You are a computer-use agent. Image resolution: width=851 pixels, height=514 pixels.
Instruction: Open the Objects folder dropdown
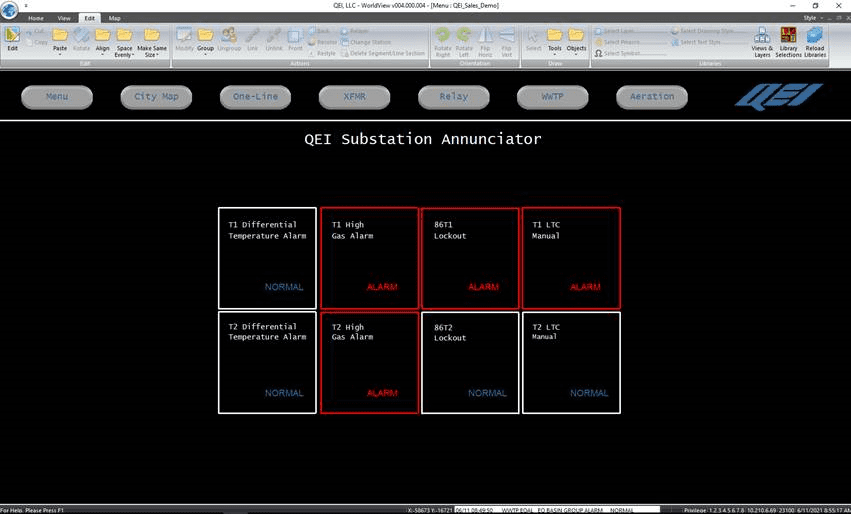576,40
